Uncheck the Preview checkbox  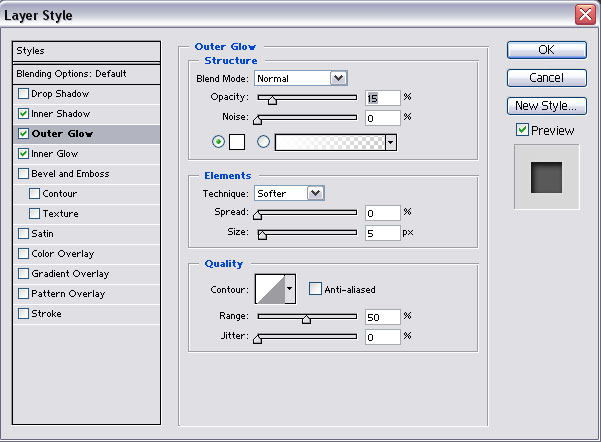tap(522, 130)
